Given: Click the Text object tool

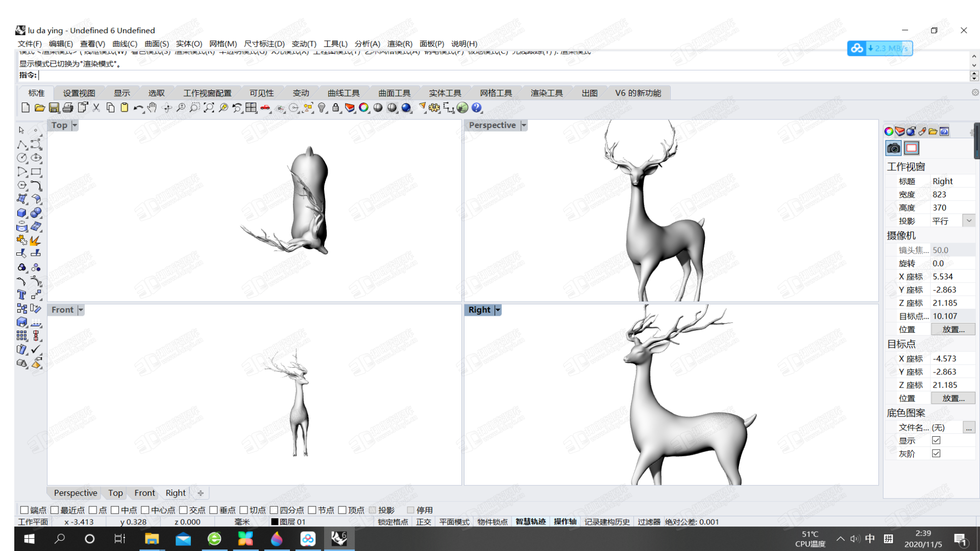Looking at the screenshot, I should [x=21, y=295].
